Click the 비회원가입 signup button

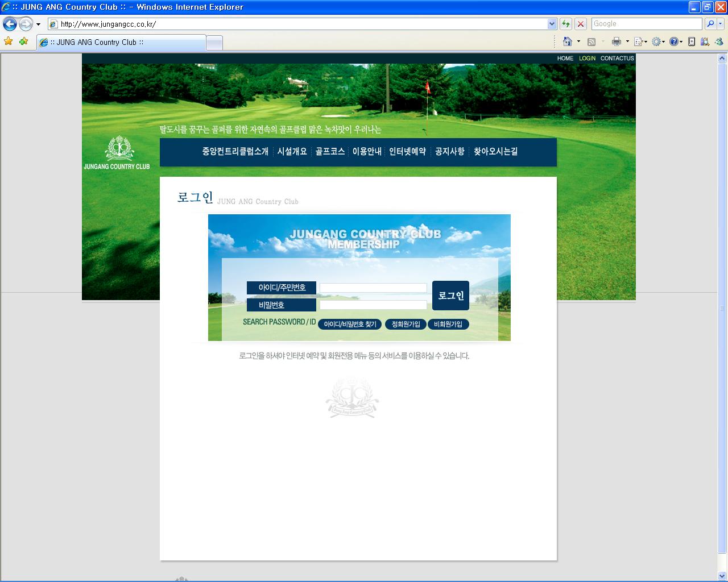coord(448,324)
